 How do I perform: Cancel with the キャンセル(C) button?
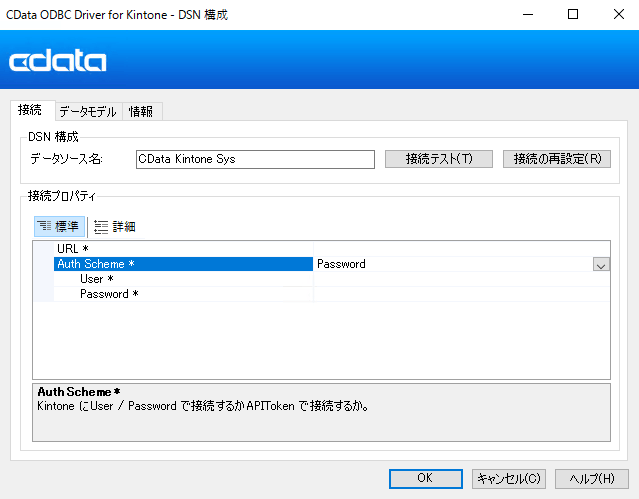pyautogui.click(x=510, y=478)
